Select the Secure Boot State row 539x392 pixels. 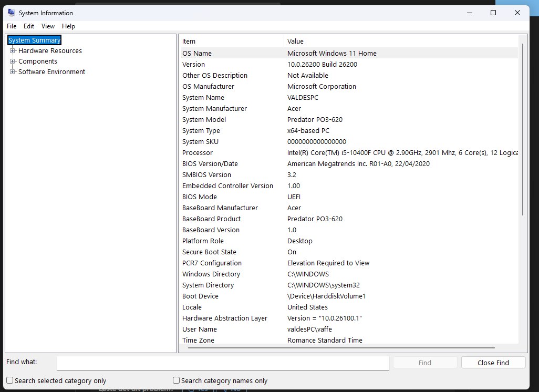(349, 252)
